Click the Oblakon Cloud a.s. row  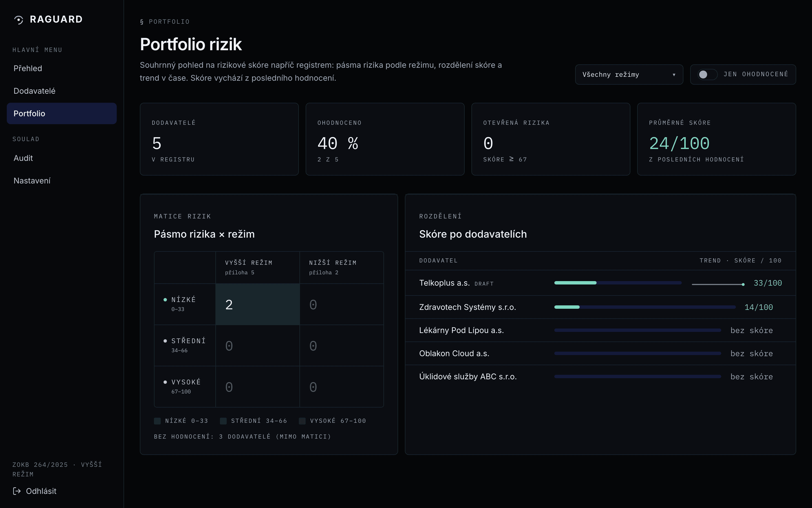pyautogui.click(x=600, y=353)
